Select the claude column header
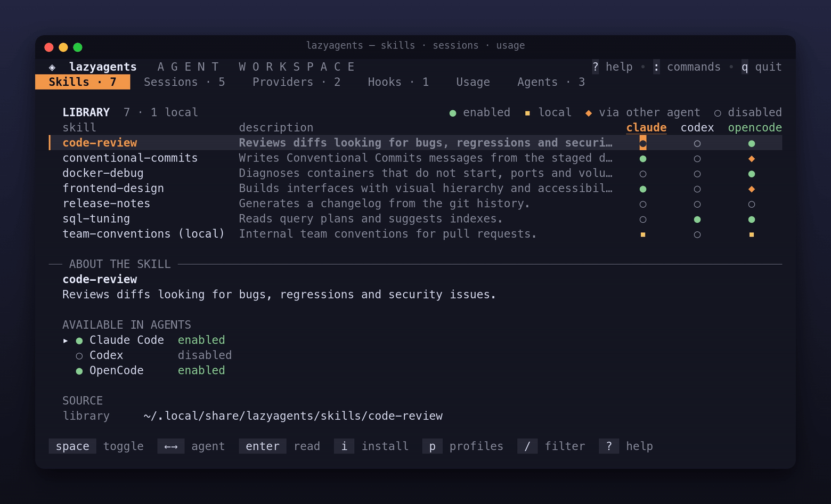 [646, 128]
